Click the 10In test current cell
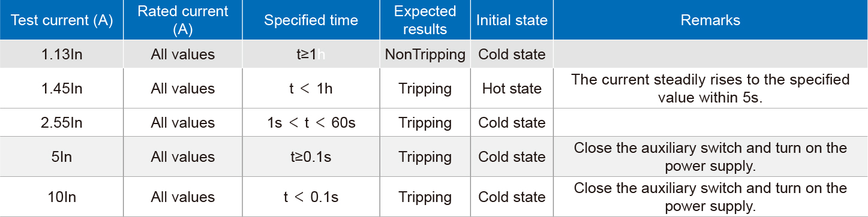 [62, 197]
